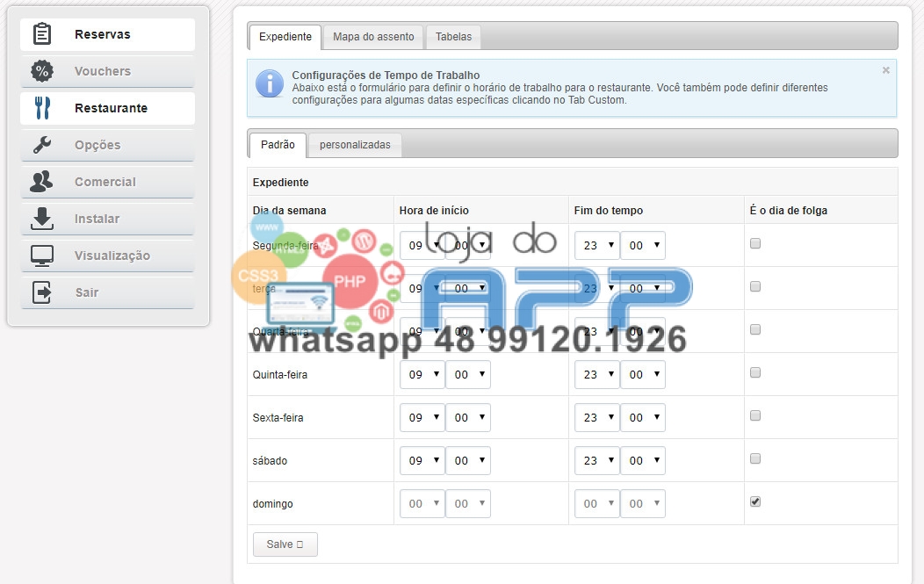Click the Opções wrench icon

click(42, 145)
